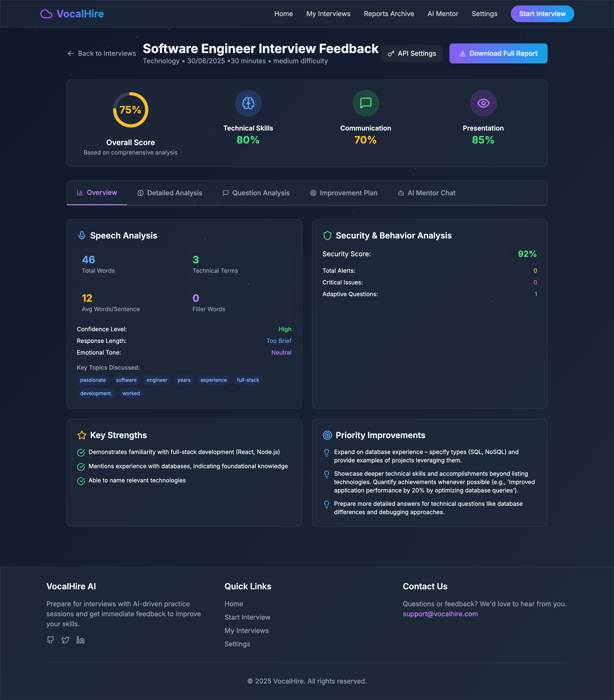Viewport: 614px width, 700px height.
Task: Go Back to Interviews
Action: [x=102, y=53]
